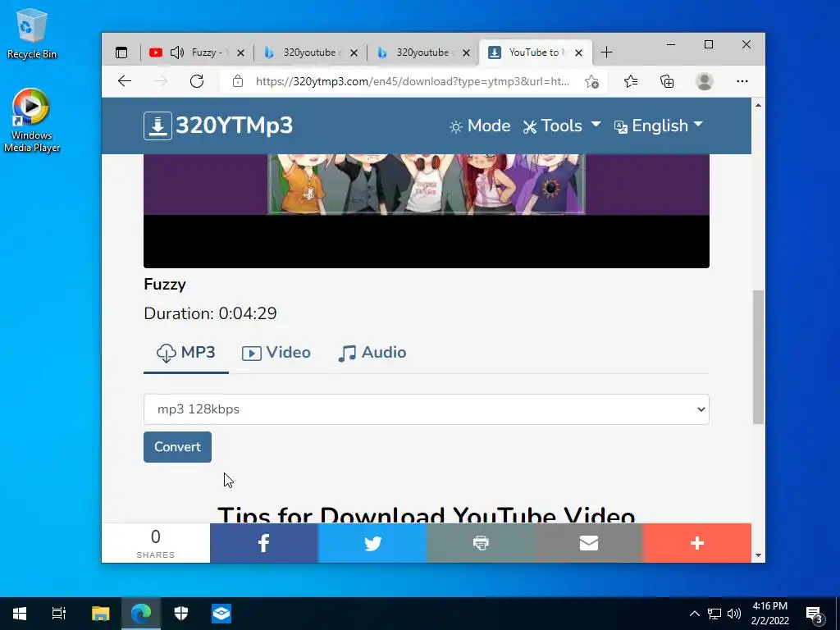Open a new browser tab

pos(606,52)
